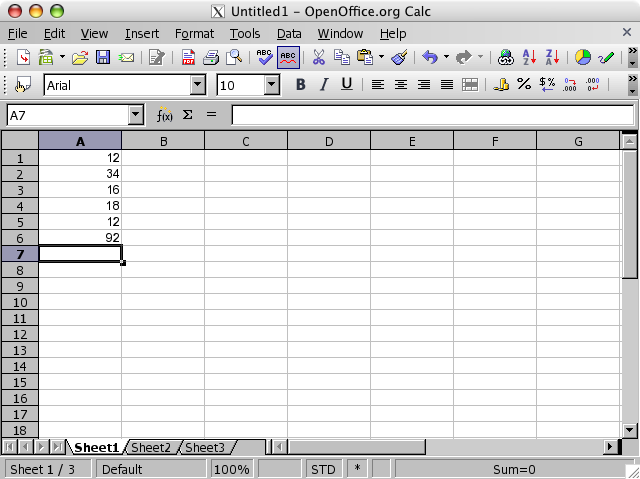
Task: Add Decimal Place icon
Action: 570,84
